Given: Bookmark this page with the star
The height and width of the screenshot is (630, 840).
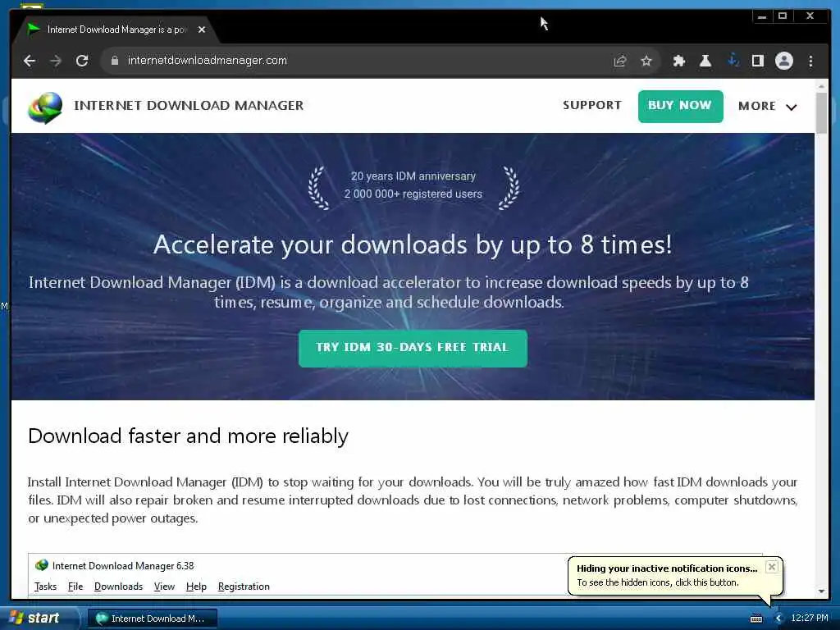Looking at the screenshot, I should tap(646, 61).
